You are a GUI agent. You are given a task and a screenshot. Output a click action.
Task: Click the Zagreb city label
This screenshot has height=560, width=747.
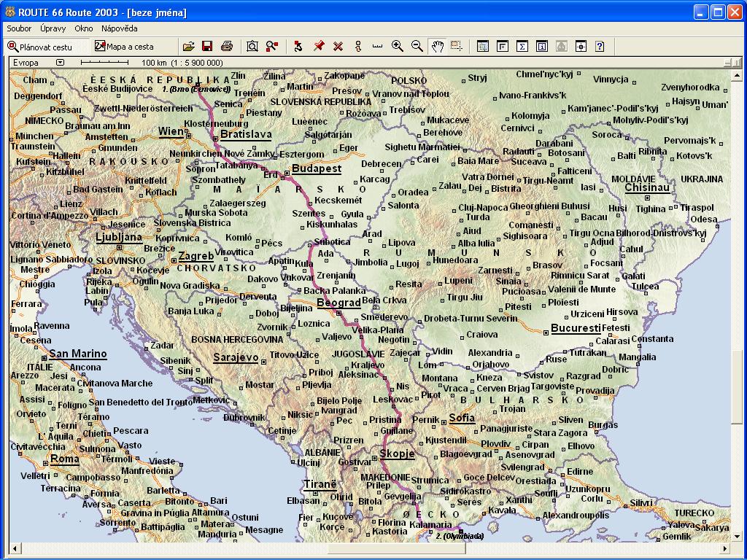tap(196, 256)
